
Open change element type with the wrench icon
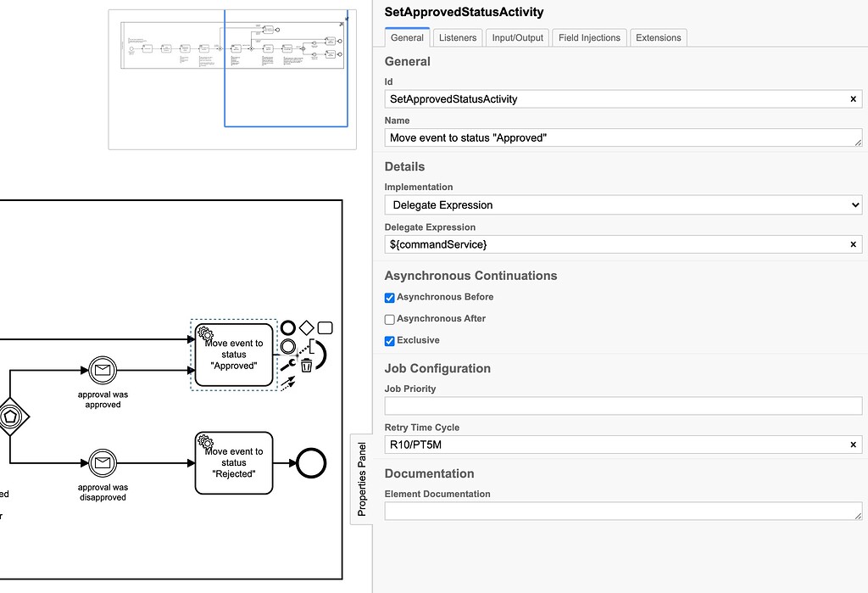(287, 365)
